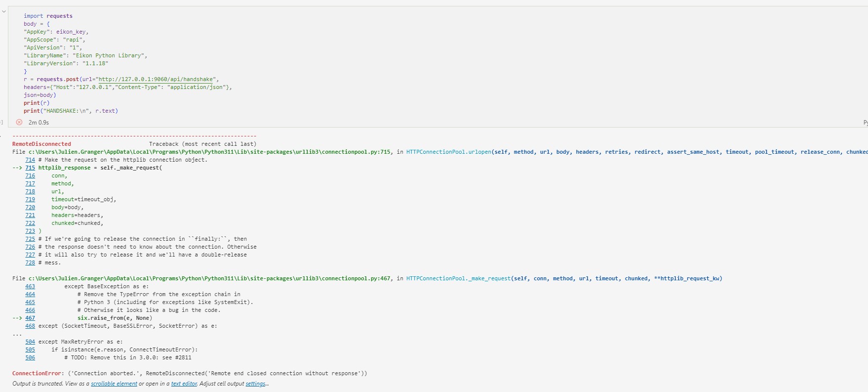Jump to line 717 link for method
This screenshot has width=868, height=392.
pos(30,183)
